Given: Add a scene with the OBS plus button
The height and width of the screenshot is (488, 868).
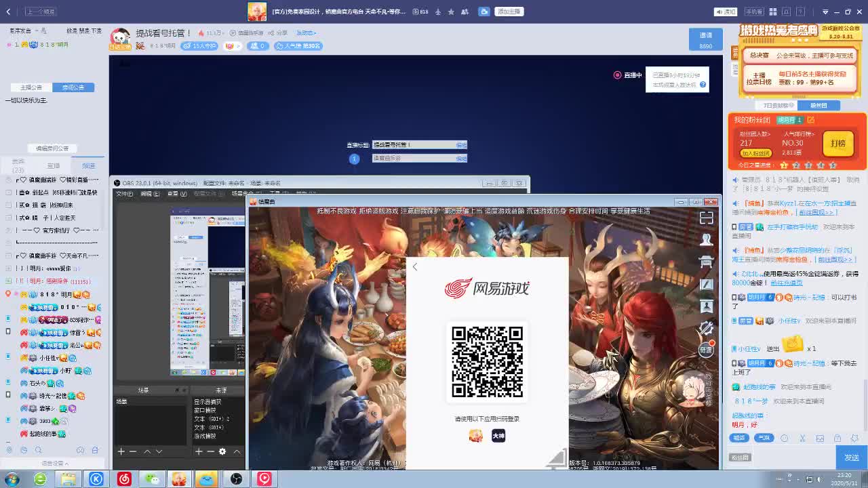Looking at the screenshot, I should [121, 451].
